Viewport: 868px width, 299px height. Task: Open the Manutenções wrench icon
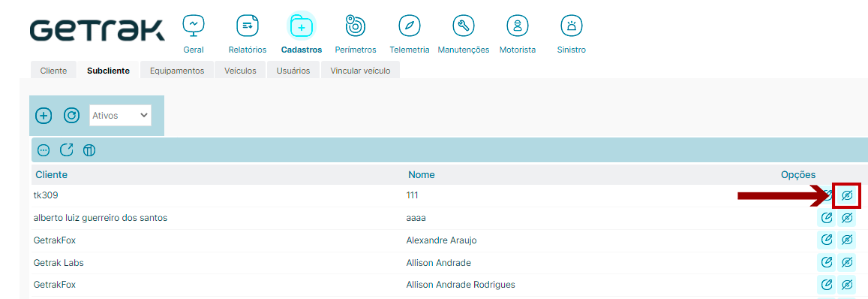pos(464,26)
